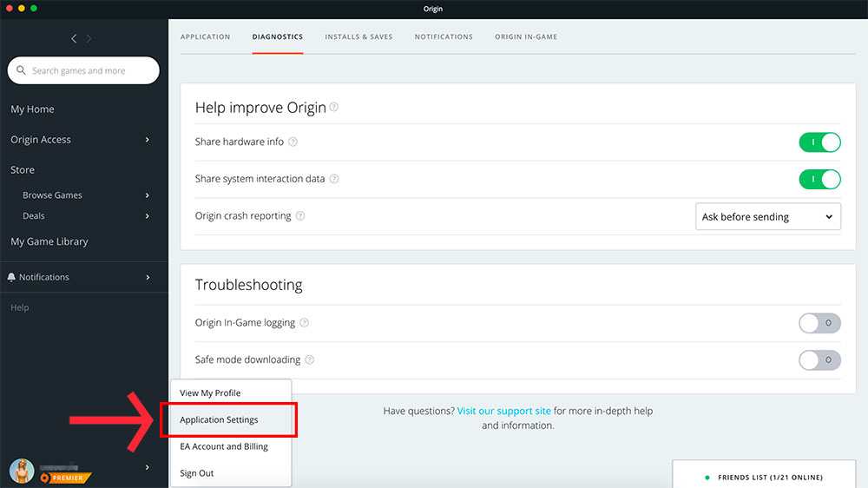The width and height of the screenshot is (868, 488).
Task: Click the green online status dot
Action: click(x=707, y=478)
